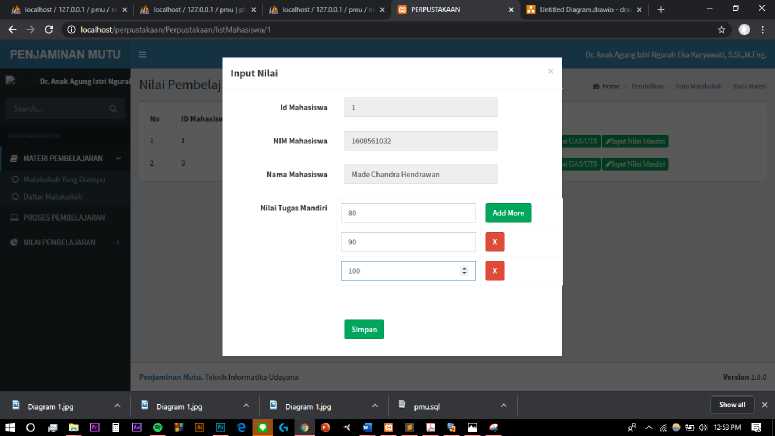Viewport: 775px width, 436px height.
Task: Open the Windows Start menu
Action: coord(9,427)
